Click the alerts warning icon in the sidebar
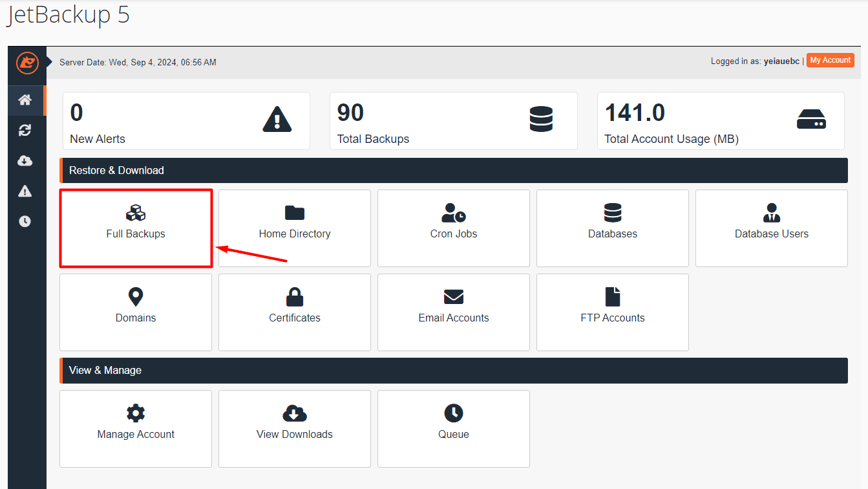868x489 pixels. 26,191
